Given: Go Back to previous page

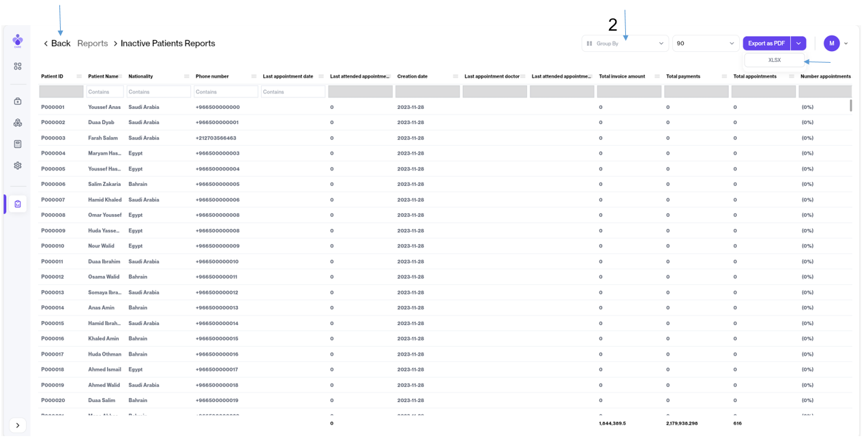Looking at the screenshot, I should pyautogui.click(x=57, y=44).
